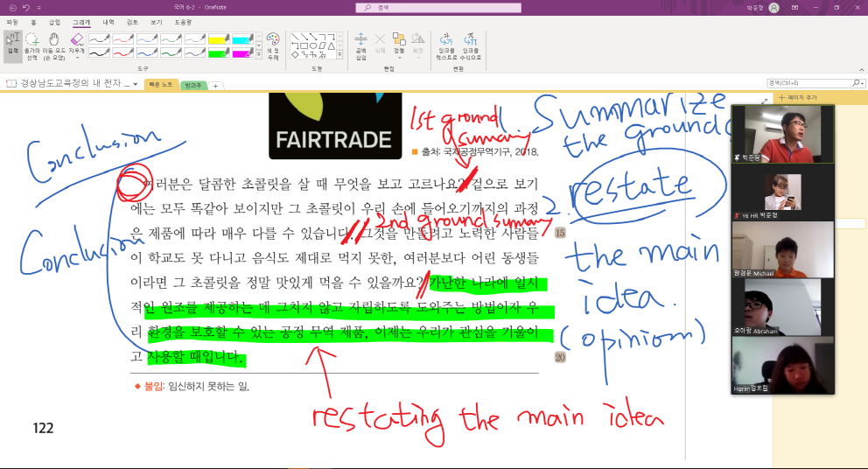Screen dimensions: 868x469
Task: Select the Abraham participant video thumbnail
Action: (782, 307)
